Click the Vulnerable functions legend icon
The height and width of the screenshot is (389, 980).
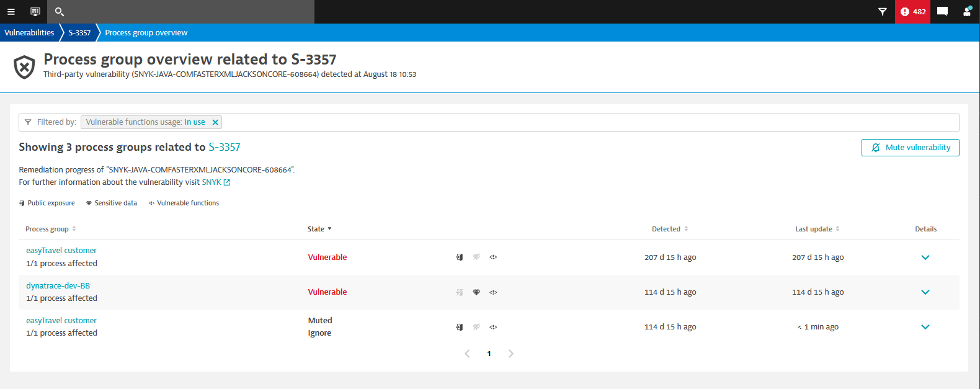(151, 203)
